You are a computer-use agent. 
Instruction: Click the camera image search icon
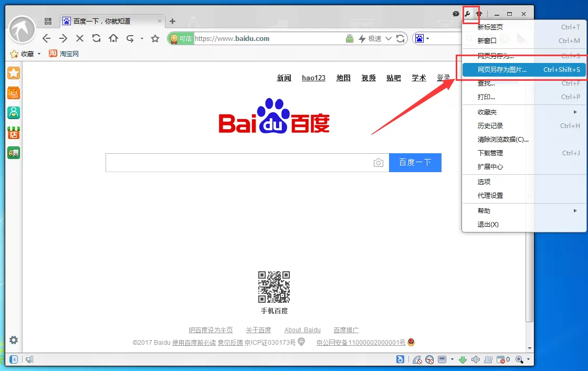click(x=379, y=163)
